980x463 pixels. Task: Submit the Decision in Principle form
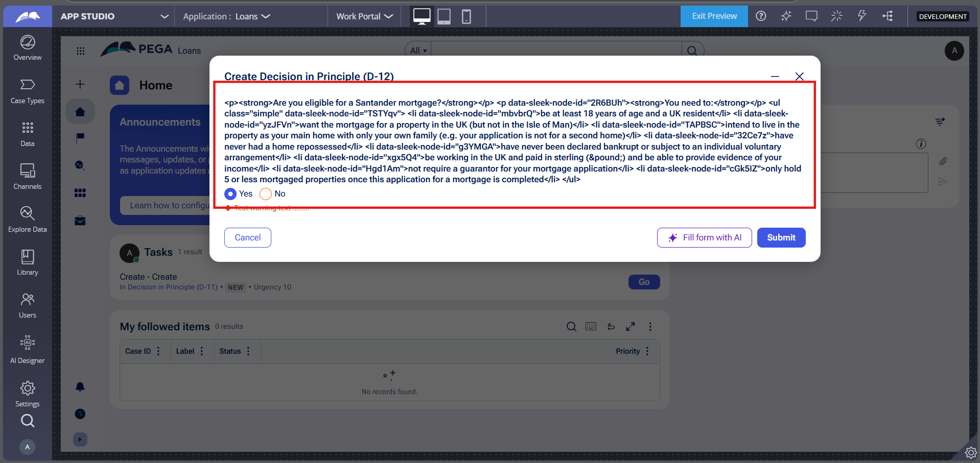point(781,238)
